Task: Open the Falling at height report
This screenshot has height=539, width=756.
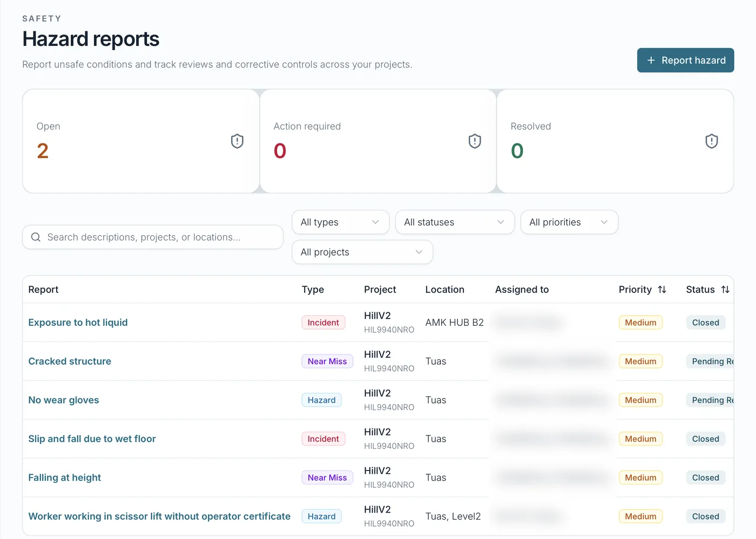Action: (x=65, y=478)
